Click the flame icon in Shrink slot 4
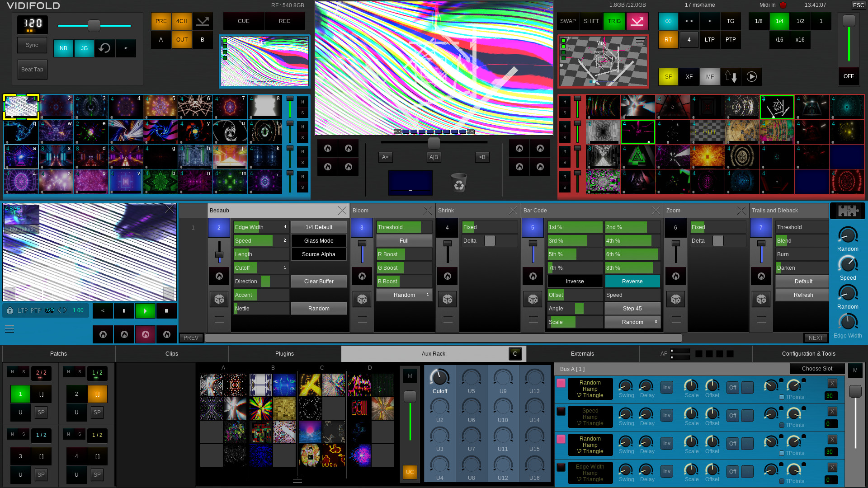The width and height of the screenshot is (868, 488). (x=448, y=276)
